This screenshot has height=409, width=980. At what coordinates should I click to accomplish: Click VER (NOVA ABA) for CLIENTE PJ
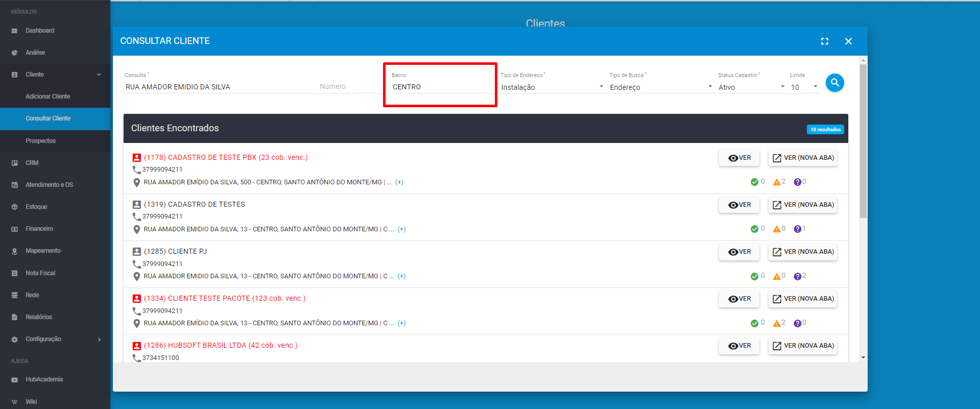[x=803, y=252]
